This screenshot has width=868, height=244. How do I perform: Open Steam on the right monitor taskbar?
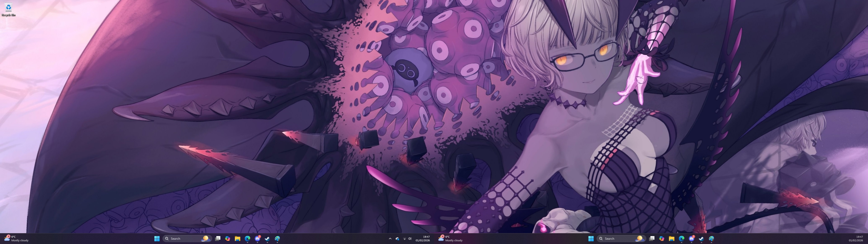(701, 239)
